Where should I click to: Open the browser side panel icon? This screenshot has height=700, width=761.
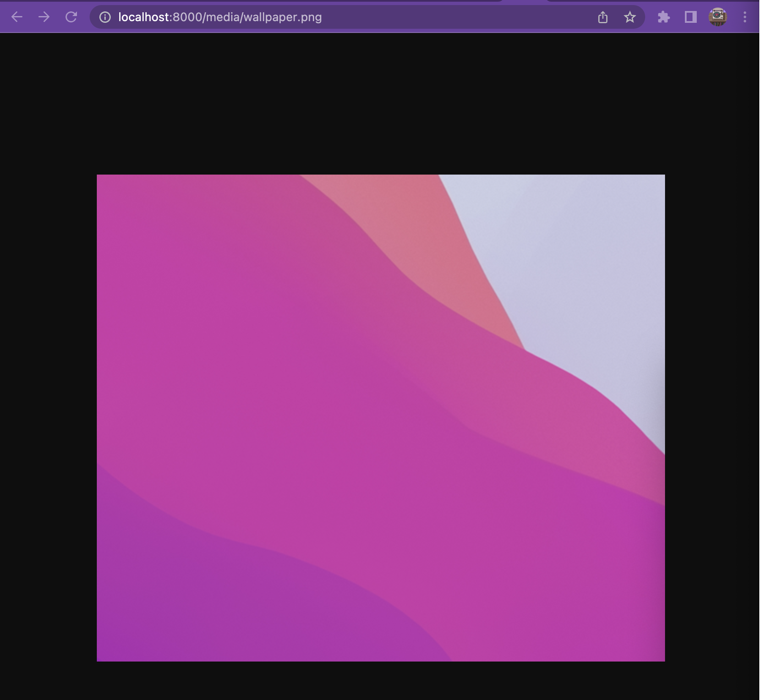pyautogui.click(x=691, y=17)
